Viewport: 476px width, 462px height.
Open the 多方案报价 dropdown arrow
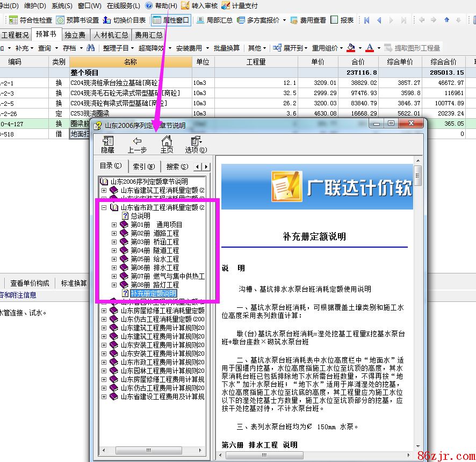(x=284, y=20)
